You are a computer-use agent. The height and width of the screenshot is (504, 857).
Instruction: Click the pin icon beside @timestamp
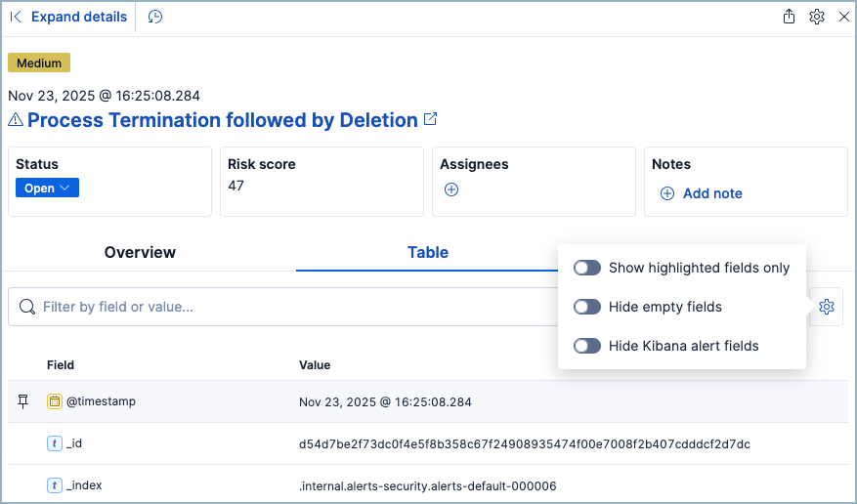click(x=24, y=401)
